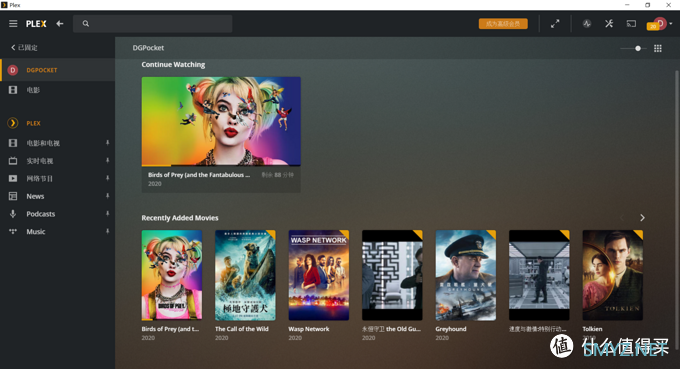Click the play icon beside 网络节目
The height and width of the screenshot is (369, 680).
(x=13, y=179)
